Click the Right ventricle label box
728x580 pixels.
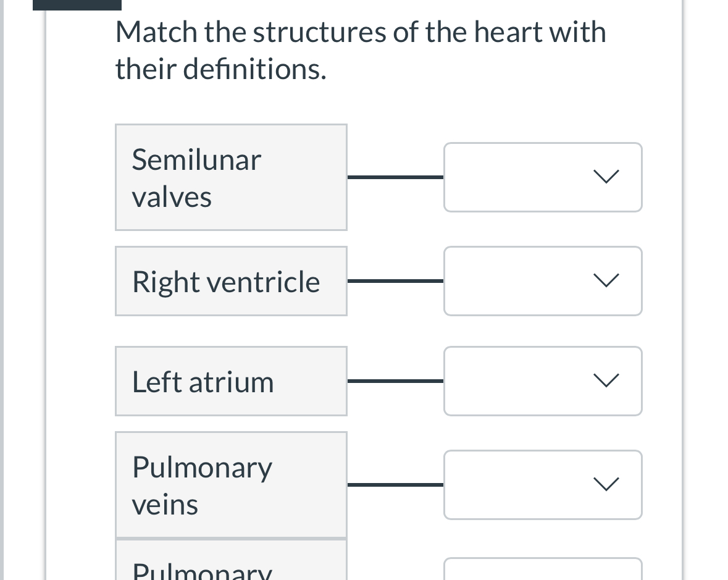(231, 281)
